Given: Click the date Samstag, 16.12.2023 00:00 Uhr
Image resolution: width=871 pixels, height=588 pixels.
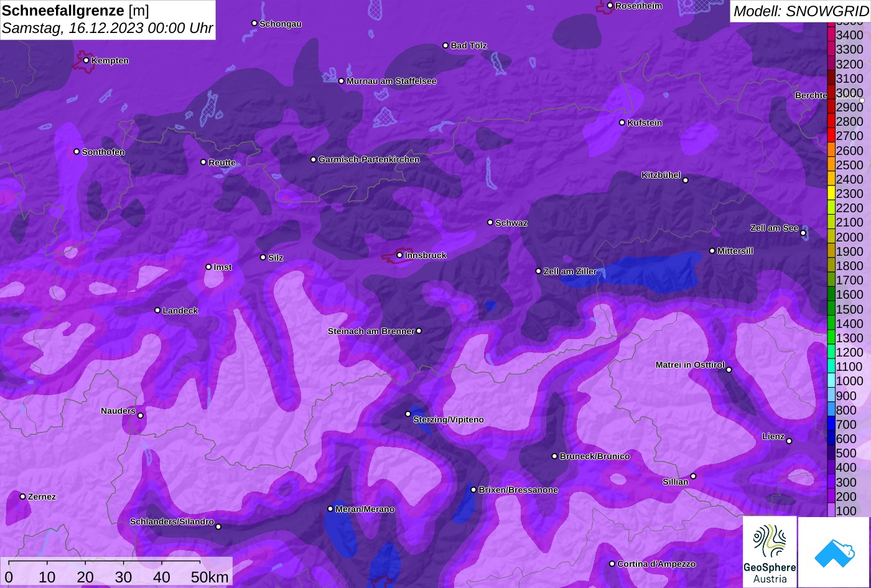Looking at the screenshot, I should pyautogui.click(x=108, y=28).
